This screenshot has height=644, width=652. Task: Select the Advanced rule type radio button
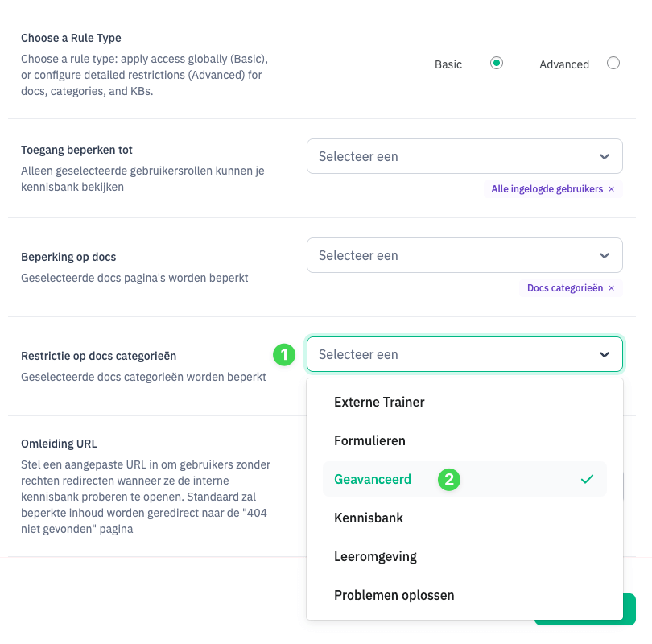click(613, 64)
